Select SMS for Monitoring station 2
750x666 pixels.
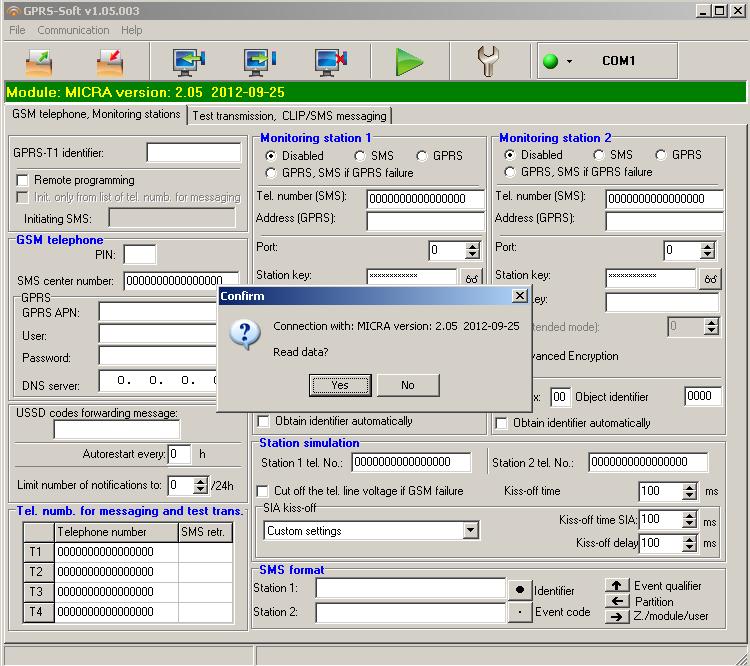(x=599, y=155)
